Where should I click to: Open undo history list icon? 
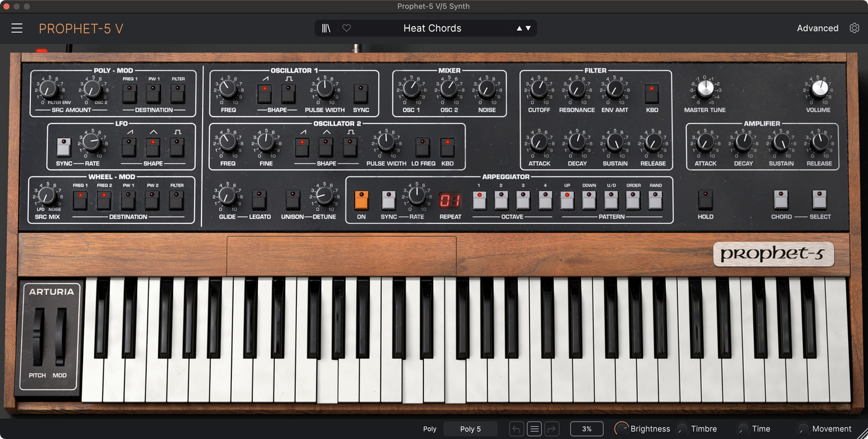[x=534, y=428]
